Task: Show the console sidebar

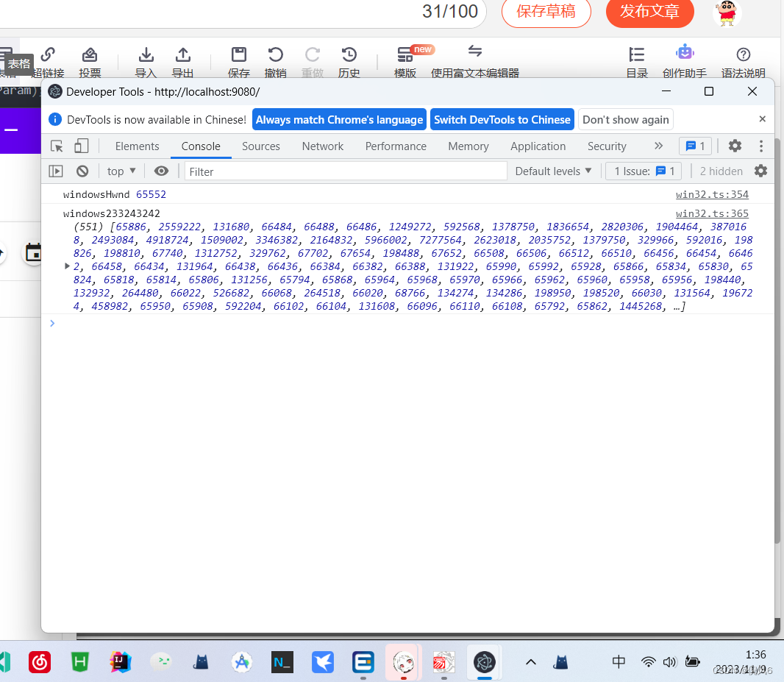Action: (x=55, y=171)
